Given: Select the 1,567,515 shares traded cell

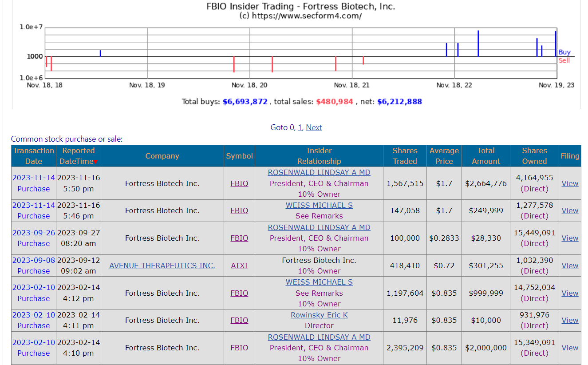Looking at the screenshot, I should tap(405, 183).
